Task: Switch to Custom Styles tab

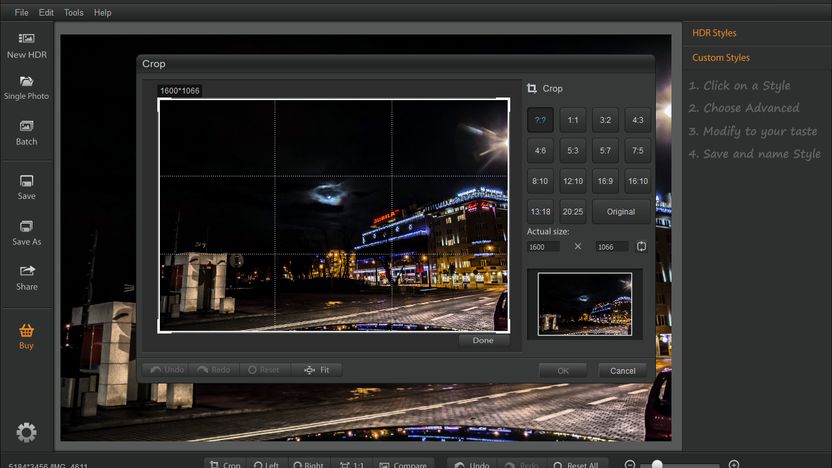Action: pyautogui.click(x=721, y=57)
